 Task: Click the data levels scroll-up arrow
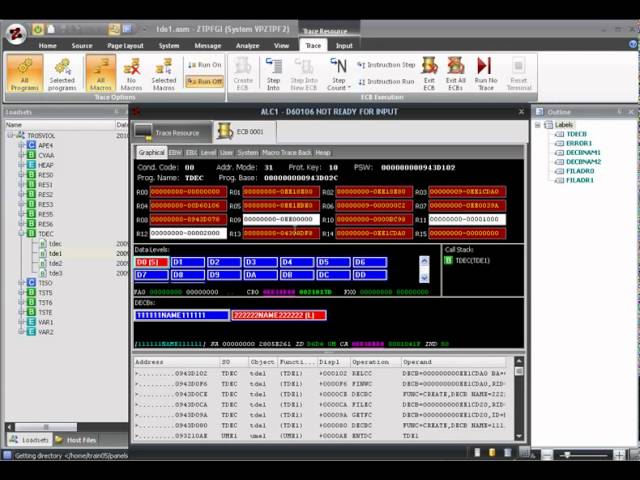coord(424,261)
